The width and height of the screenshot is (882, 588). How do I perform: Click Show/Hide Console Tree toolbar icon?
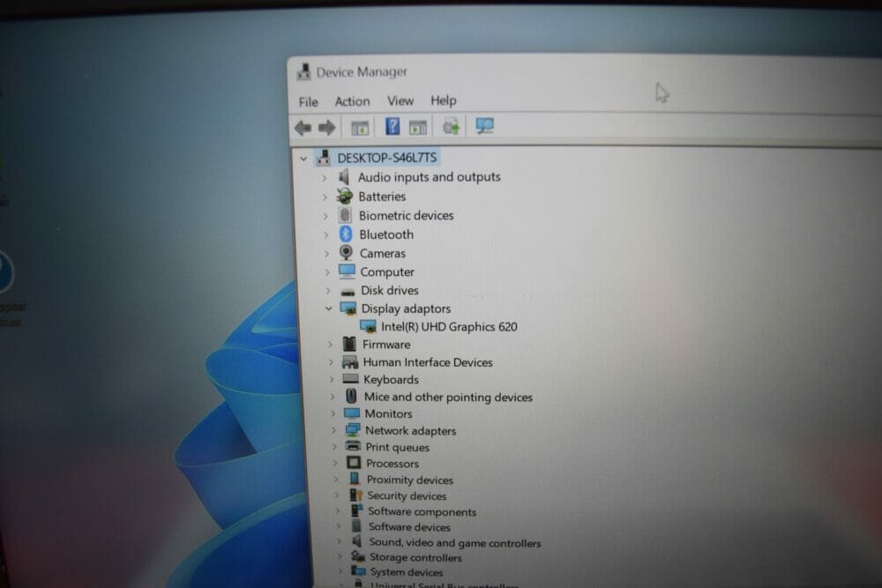(x=360, y=128)
